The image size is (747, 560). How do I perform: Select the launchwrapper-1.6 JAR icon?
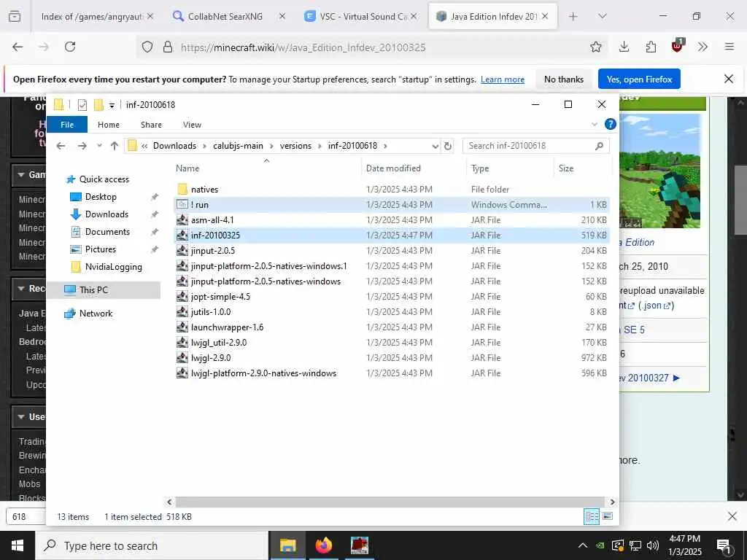[x=182, y=327]
